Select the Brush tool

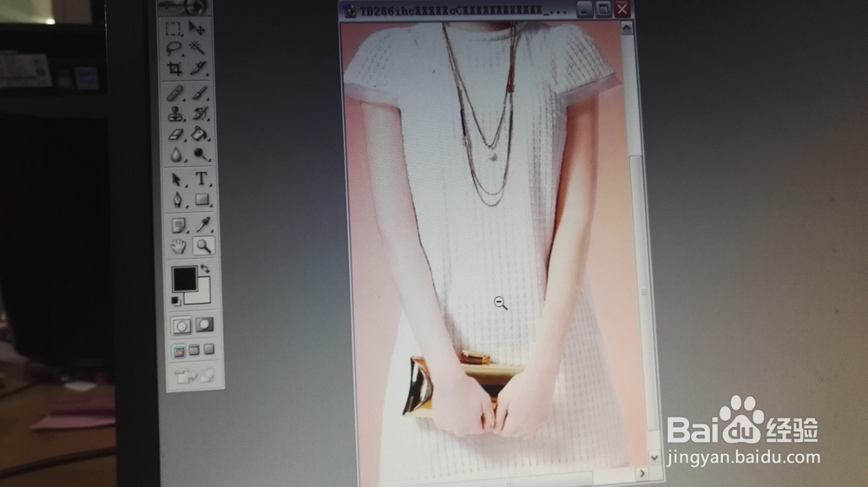click(200, 92)
